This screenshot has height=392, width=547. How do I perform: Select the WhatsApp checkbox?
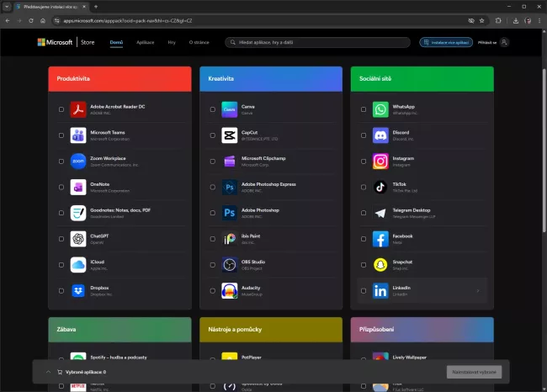coord(364,109)
